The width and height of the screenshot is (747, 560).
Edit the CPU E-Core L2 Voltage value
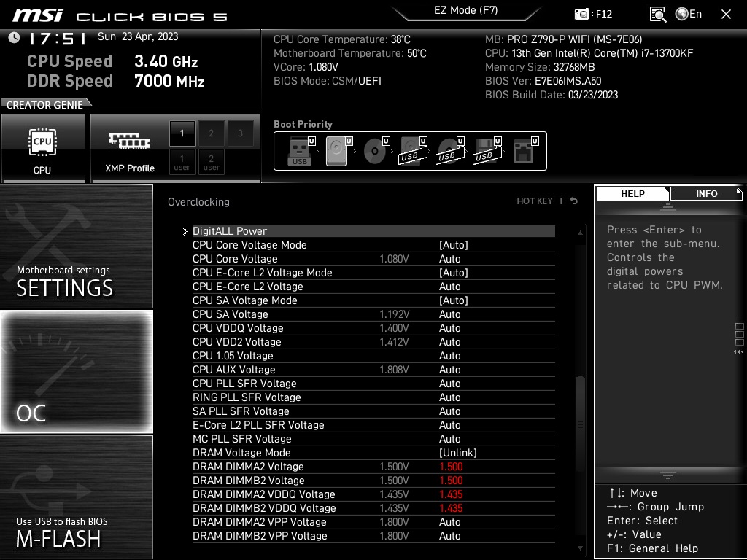point(449,286)
